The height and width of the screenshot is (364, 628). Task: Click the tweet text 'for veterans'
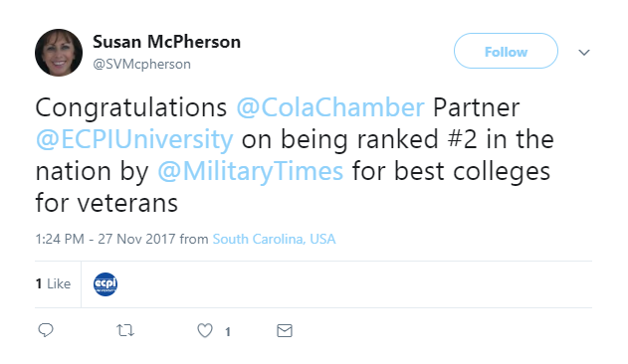pos(106,203)
